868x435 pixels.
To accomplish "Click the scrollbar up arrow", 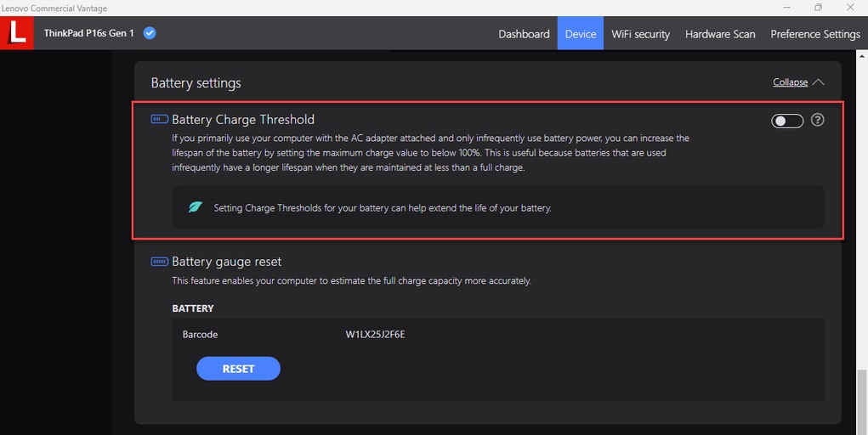I will (862, 55).
